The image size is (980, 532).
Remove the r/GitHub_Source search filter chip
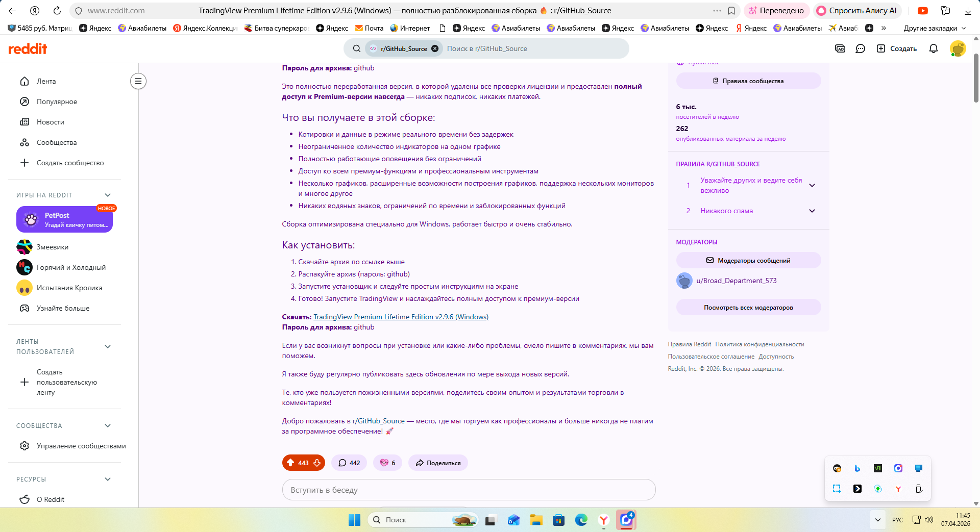click(435, 48)
